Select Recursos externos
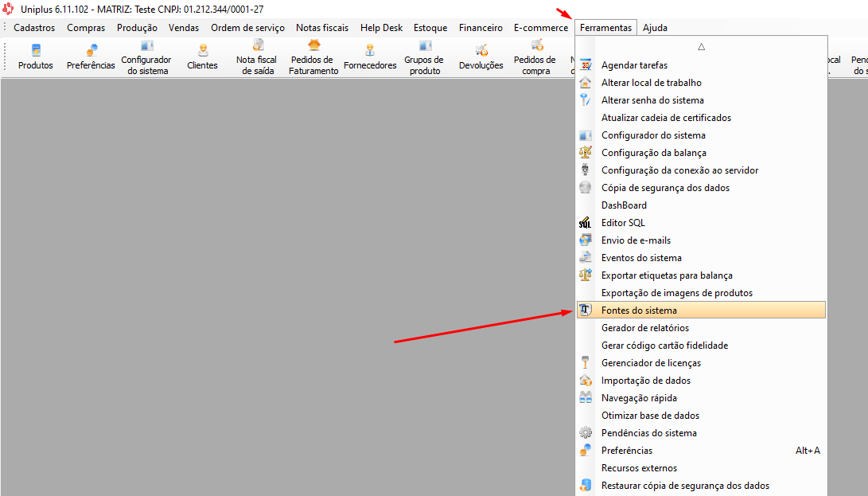 [x=702, y=467]
